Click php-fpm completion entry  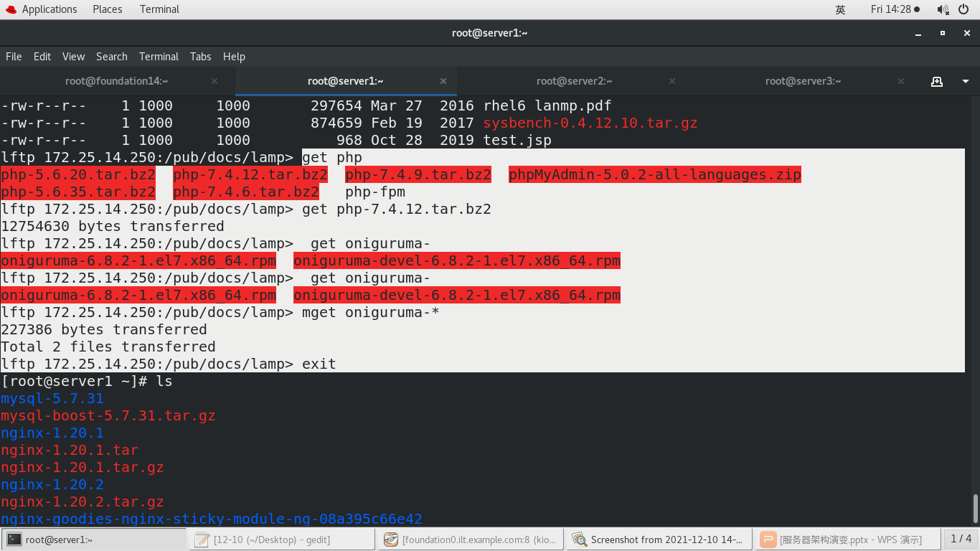click(x=375, y=192)
